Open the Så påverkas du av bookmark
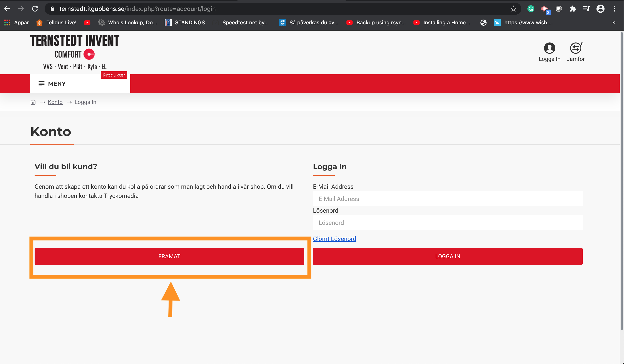 [309, 23]
